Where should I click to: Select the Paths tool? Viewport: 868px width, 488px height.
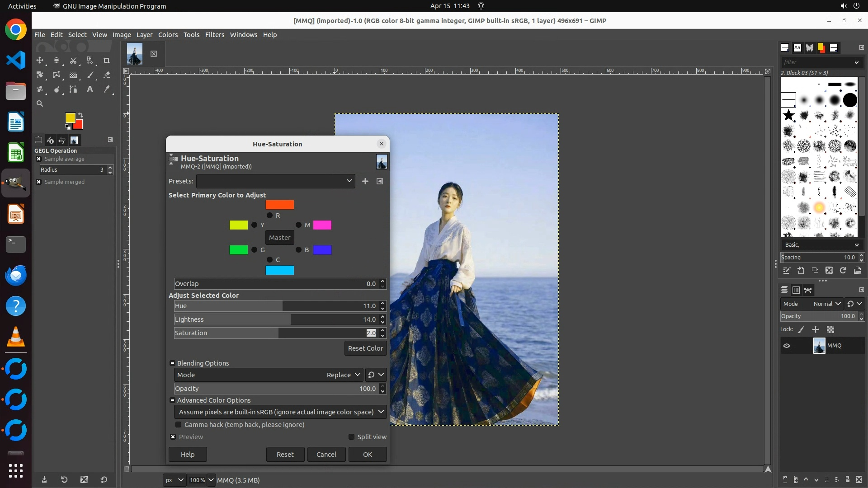(x=73, y=89)
